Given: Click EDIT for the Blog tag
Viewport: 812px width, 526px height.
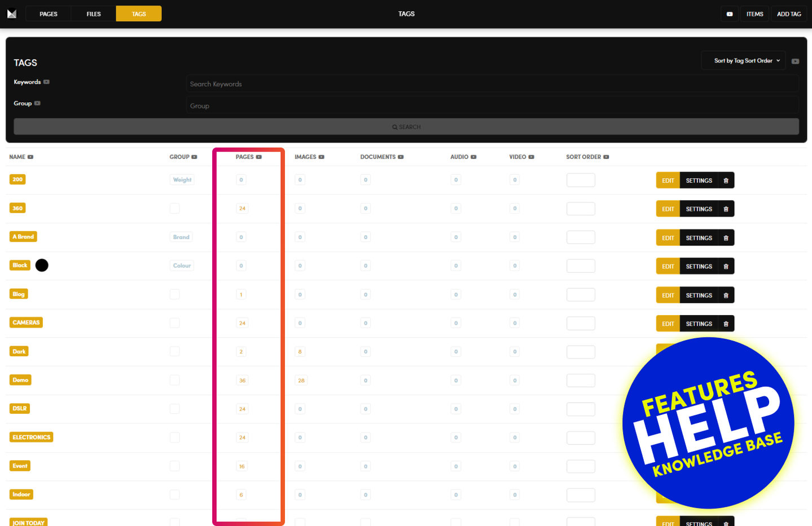Looking at the screenshot, I should pos(668,295).
